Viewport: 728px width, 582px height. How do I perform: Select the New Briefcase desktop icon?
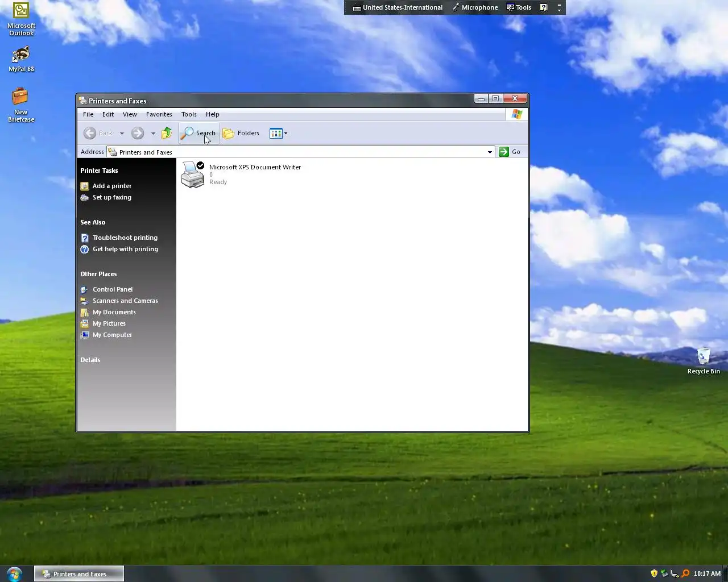[x=21, y=105]
